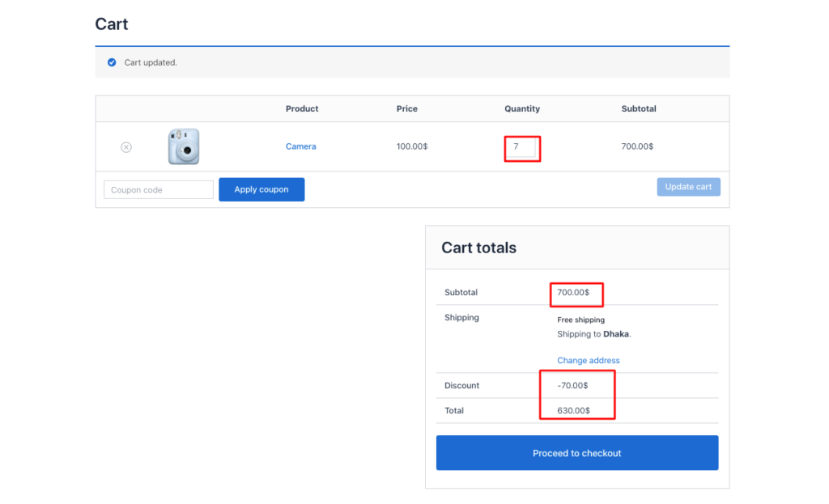The height and width of the screenshot is (504, 829).
Task: Click the Quantity column header
Action: (521, 108)
